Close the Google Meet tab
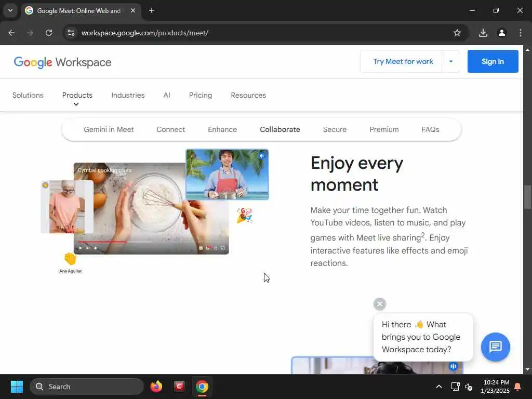 point(133,10)
